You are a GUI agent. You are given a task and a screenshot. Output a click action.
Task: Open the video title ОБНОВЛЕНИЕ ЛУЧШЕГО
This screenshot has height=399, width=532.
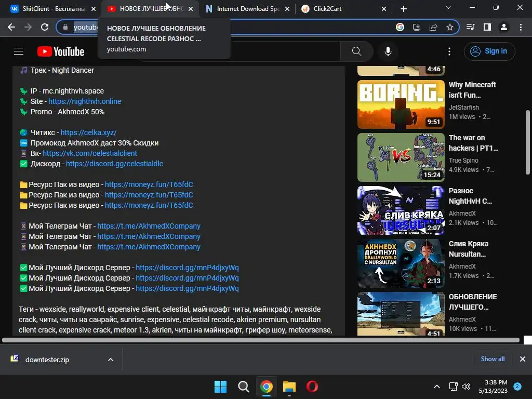tap(473, 302)
